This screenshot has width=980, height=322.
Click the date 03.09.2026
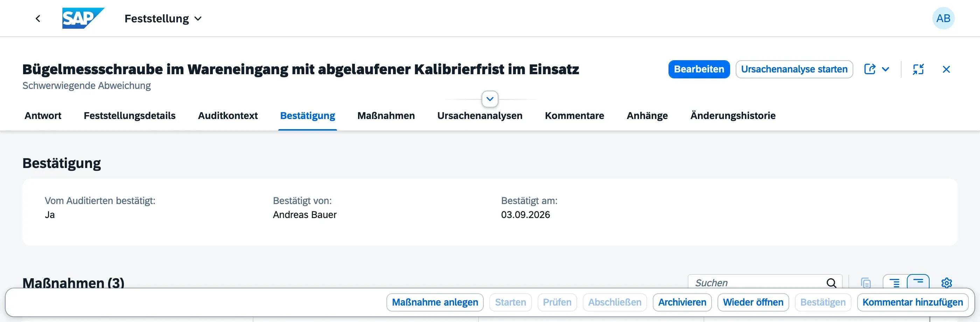click(x=525, y=215)
